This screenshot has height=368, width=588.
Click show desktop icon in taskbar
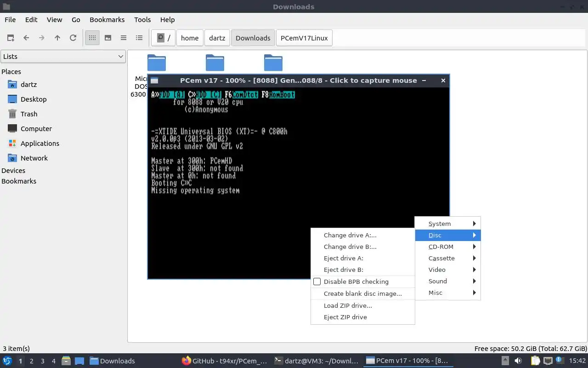pos(79,361)
